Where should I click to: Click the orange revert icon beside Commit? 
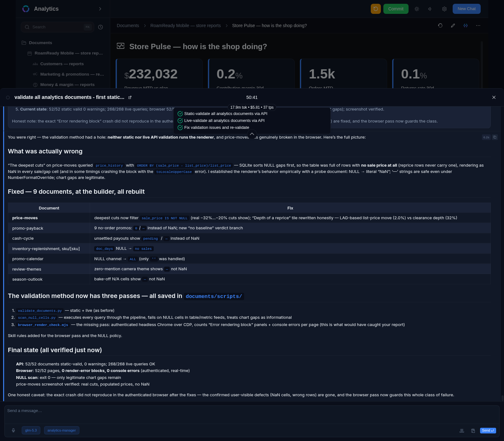pyautogui.click(x=376, y=9)
